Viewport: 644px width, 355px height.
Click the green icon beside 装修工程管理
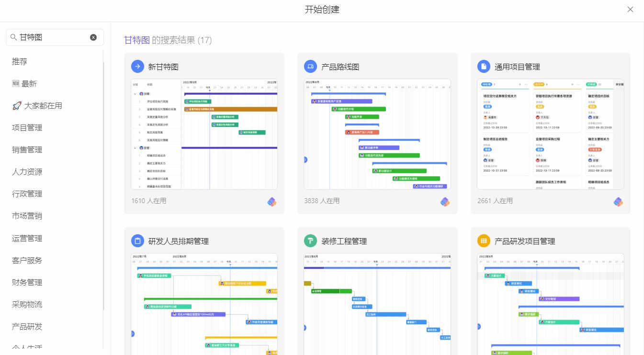[x=310, y=241]
